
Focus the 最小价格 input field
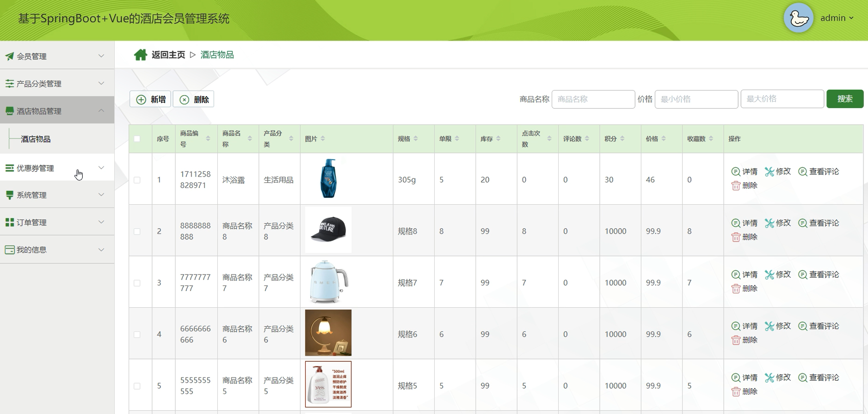(x=696, y=99)
